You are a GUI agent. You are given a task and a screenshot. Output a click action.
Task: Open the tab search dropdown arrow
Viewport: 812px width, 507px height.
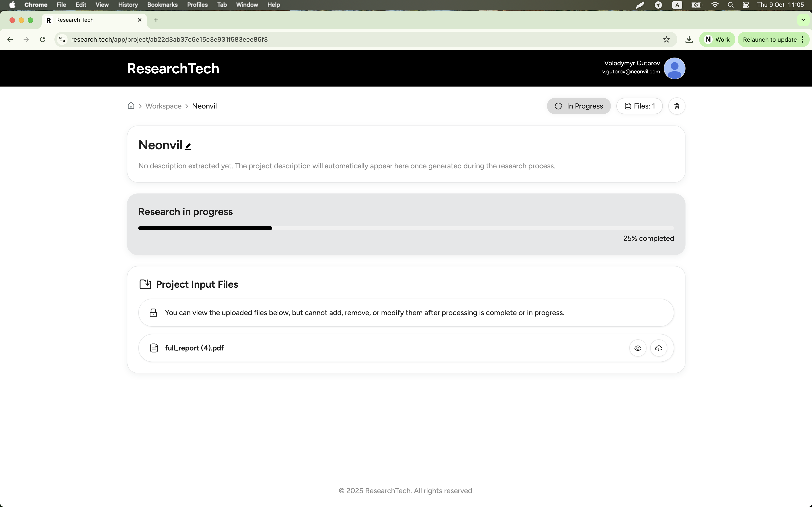tap(803, 20)
